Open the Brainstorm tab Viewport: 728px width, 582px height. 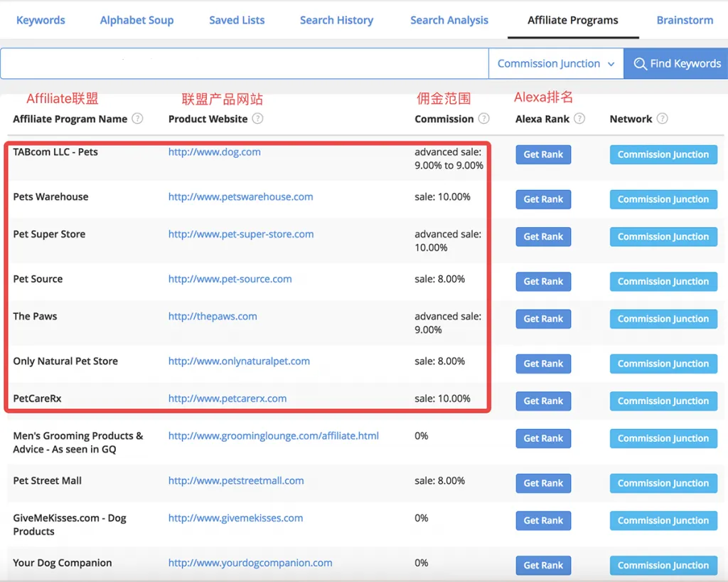tap(685, 20)
